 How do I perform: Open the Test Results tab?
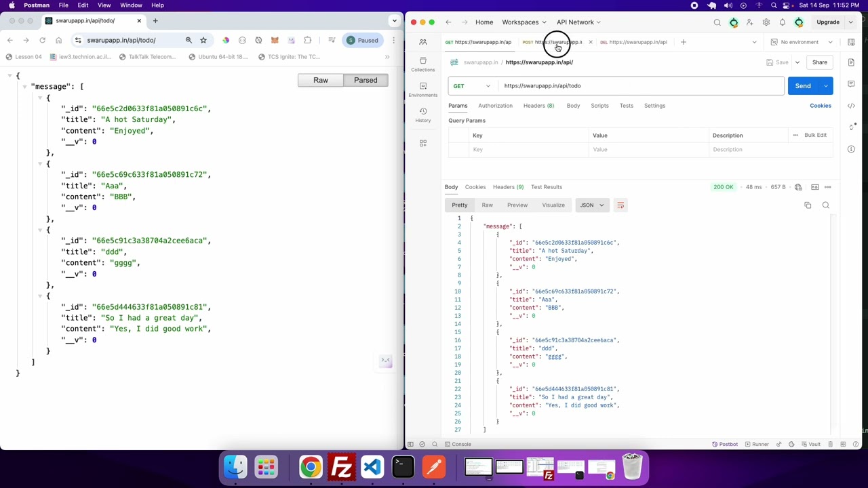[x=546, y=187]
